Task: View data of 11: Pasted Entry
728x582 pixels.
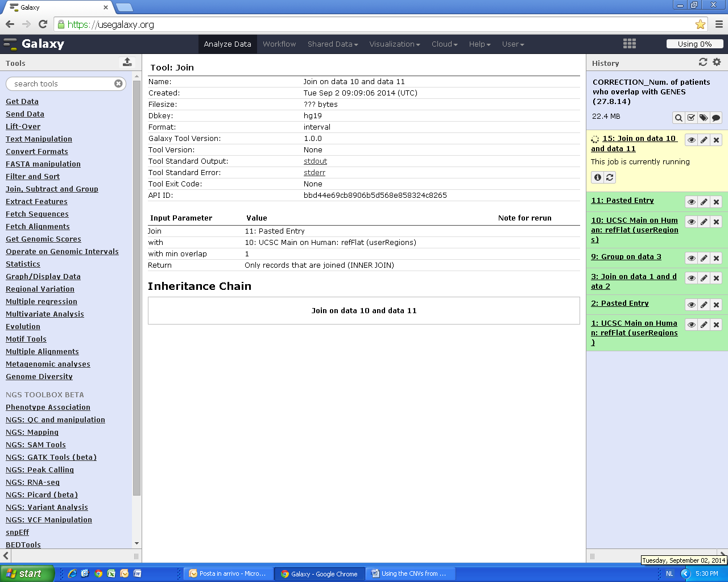Action: [x=691, y=202]
